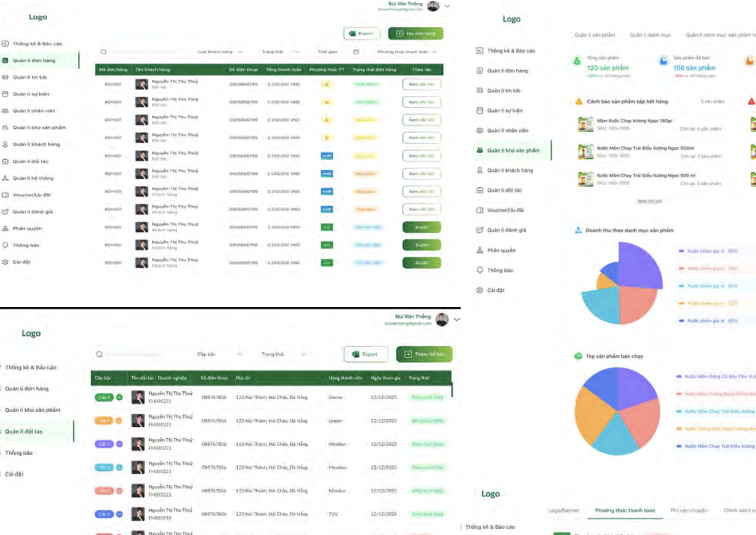Screen dimensions: 756x535
Task: Click the icon beside Doanh thu theo danh mục sản phẩm
Action: (578, 230)
